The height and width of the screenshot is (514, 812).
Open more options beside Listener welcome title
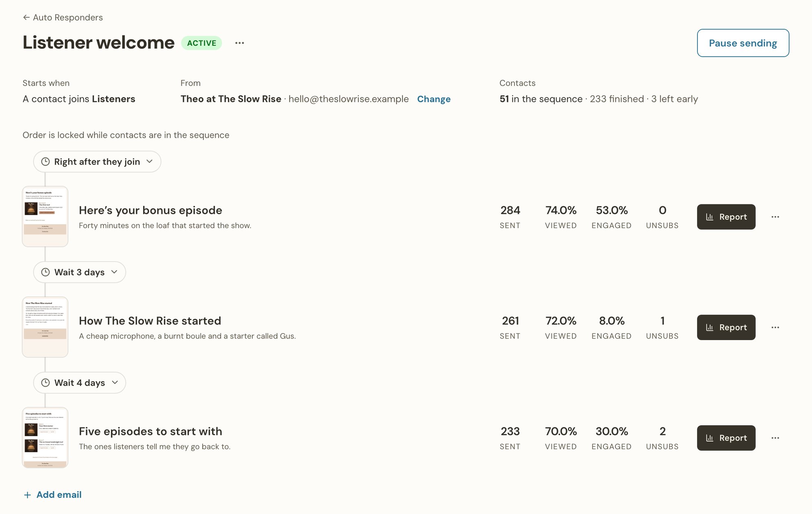pyautogui.click(x=240, y=43)
